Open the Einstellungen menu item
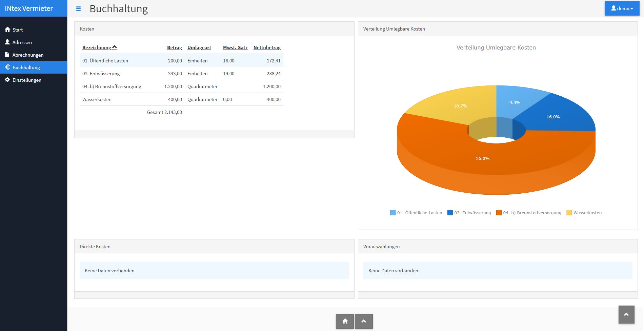 click(34, 80)
